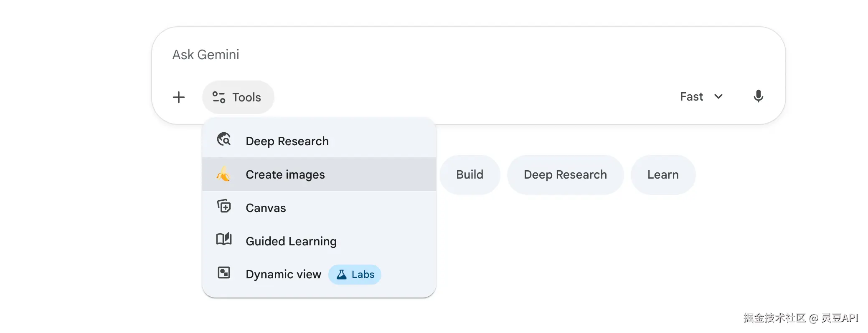Click the Deep Research suggestion chip
This screenshot has height=333, width=868.
(565, 174)
